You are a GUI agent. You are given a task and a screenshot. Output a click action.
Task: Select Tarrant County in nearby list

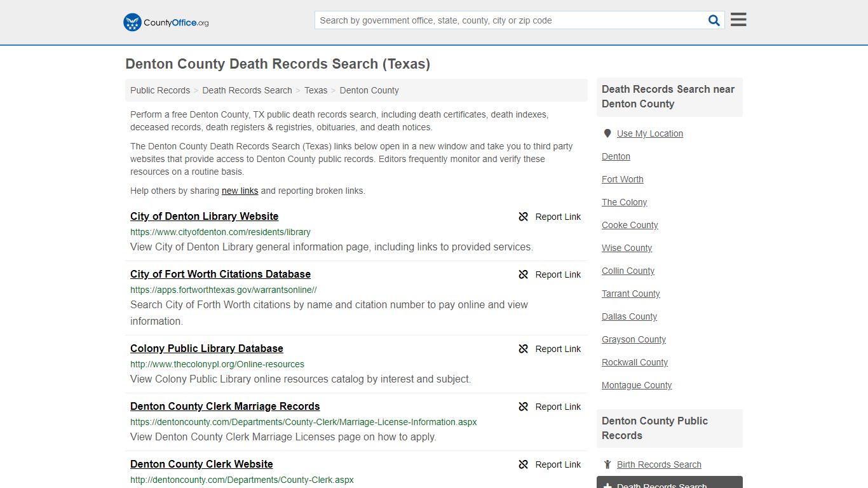pos(631,294)
